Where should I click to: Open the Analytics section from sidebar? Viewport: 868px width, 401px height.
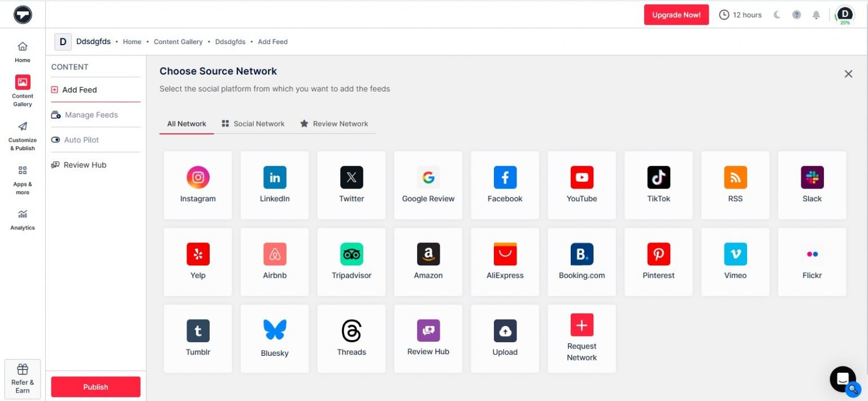pyautogui.click(x=22, y=220)
